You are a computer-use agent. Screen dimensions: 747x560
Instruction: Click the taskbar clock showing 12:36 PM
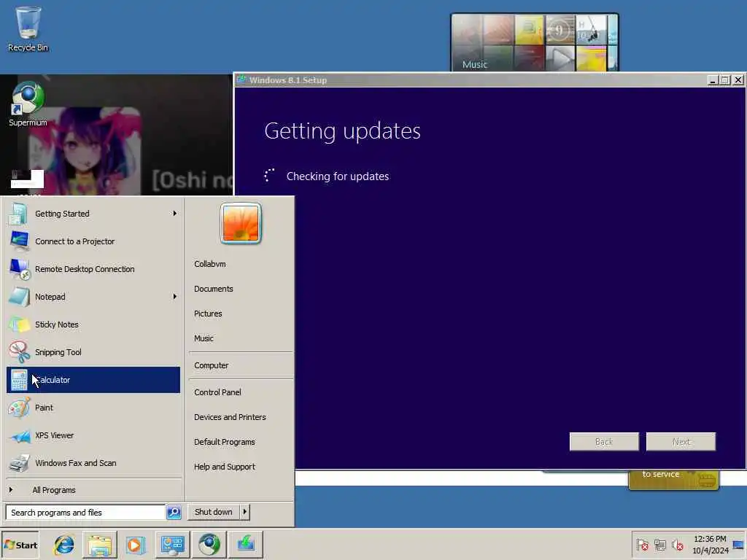710,545
